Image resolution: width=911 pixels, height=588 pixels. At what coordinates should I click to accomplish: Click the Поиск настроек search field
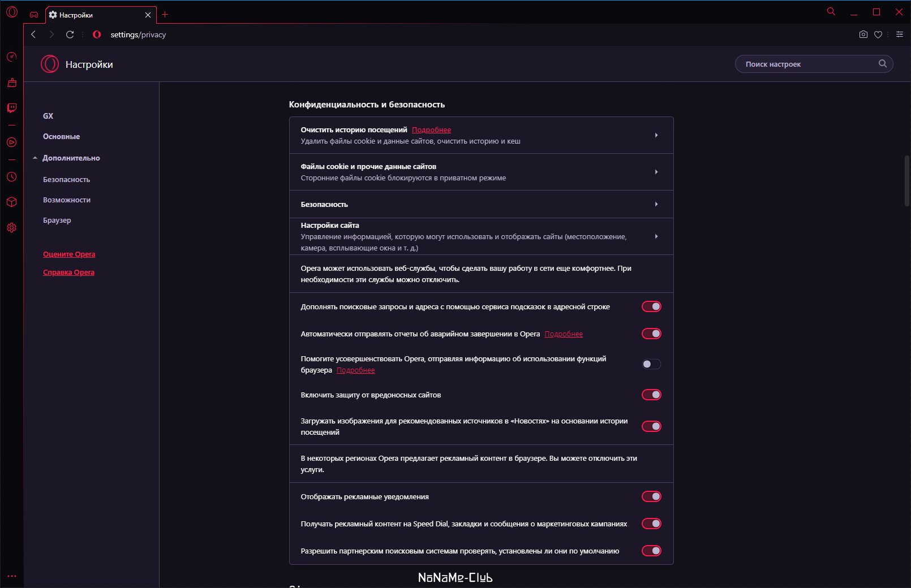coord(814,64)
